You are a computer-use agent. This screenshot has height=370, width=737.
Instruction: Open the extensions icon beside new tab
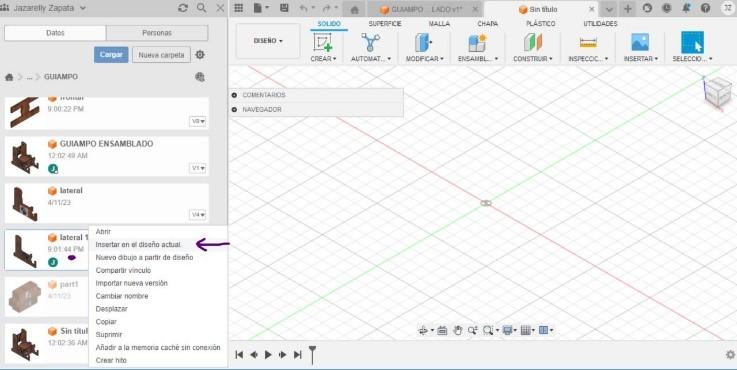[x=647, y=8]
